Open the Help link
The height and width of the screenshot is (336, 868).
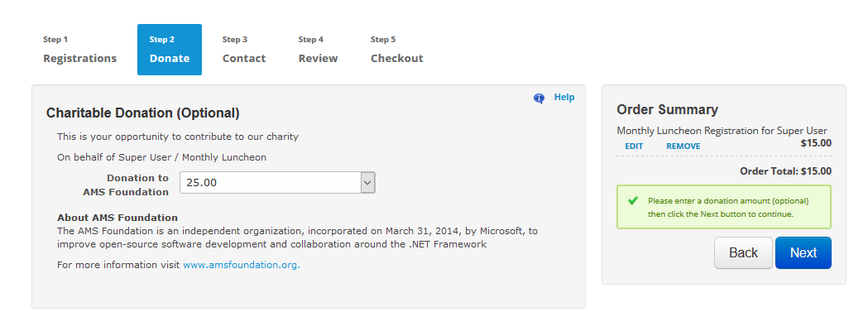click(x=564, y=97)
